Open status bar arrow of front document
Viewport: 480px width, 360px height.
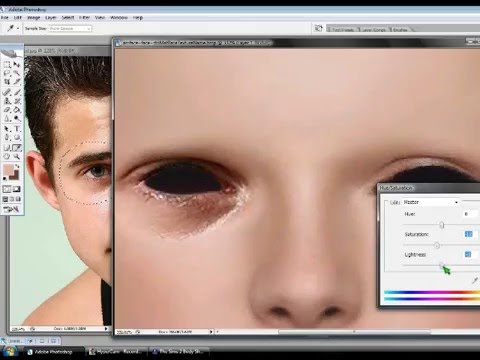coord(211,332)
